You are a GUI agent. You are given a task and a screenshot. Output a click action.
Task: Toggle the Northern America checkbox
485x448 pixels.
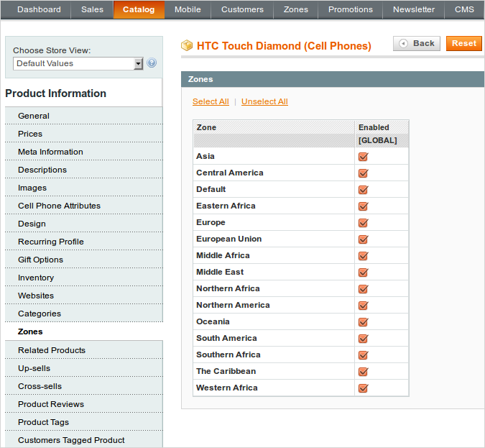pos(363,306)
